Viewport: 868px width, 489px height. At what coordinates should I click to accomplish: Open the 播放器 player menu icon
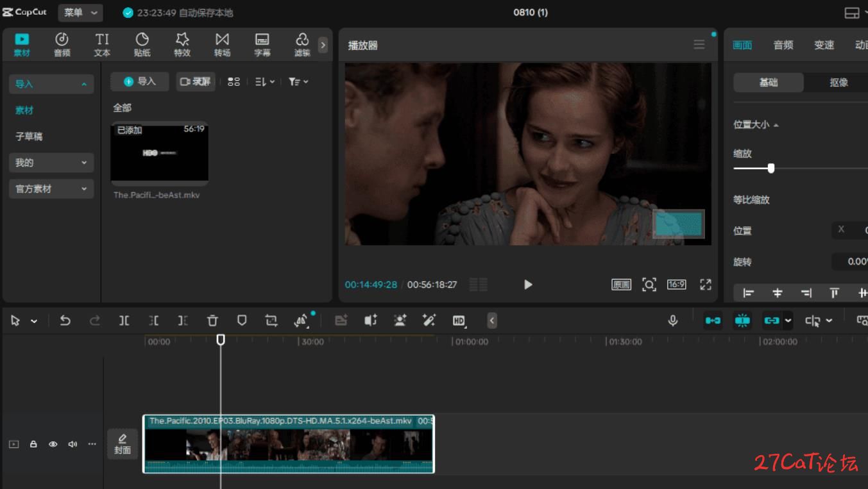pyautogui.click(x=699, y=44)
